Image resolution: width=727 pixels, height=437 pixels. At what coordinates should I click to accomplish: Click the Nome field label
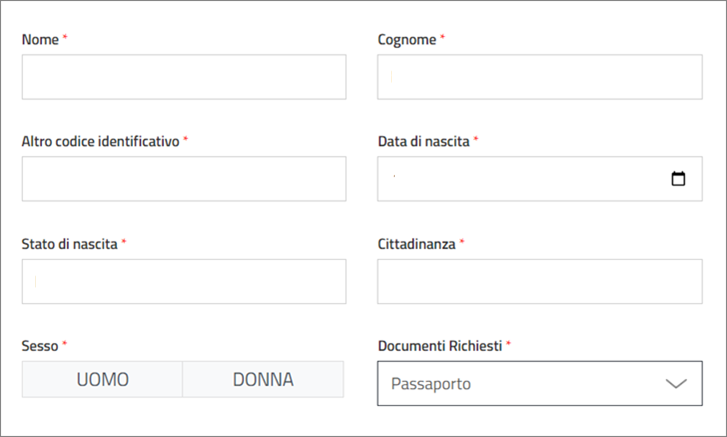point(40,39)
